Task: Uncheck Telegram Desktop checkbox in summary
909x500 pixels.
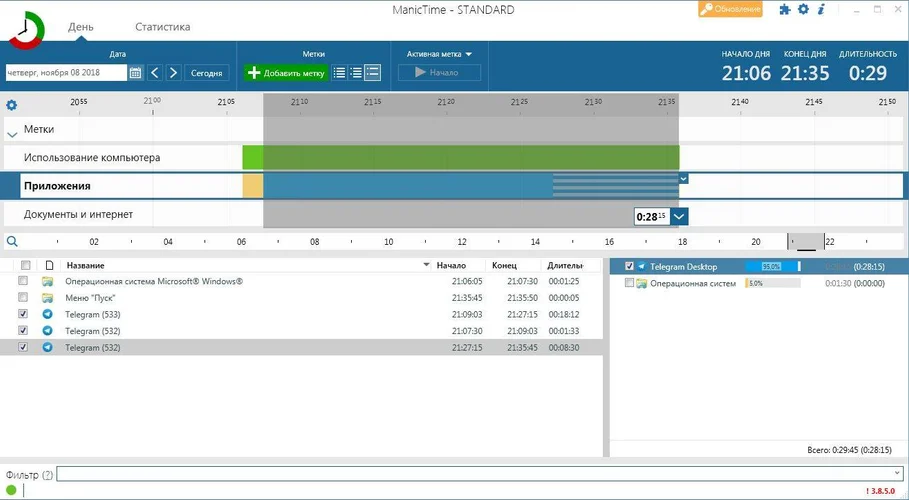Action: tap(630, 267)
